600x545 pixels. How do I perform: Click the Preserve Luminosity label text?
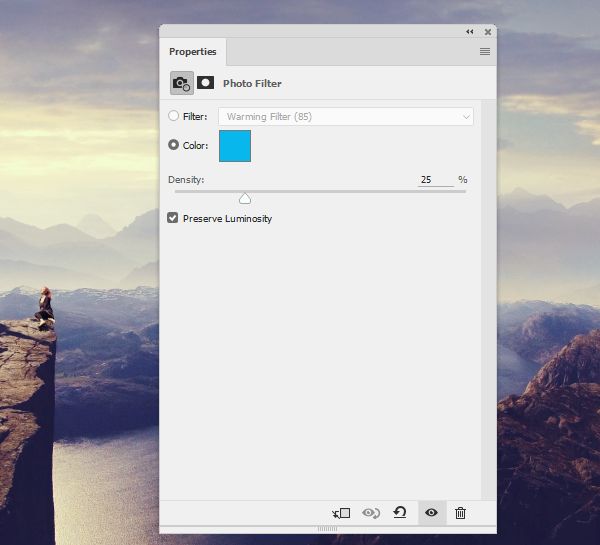pyautogui.click(x=227, y=219)
